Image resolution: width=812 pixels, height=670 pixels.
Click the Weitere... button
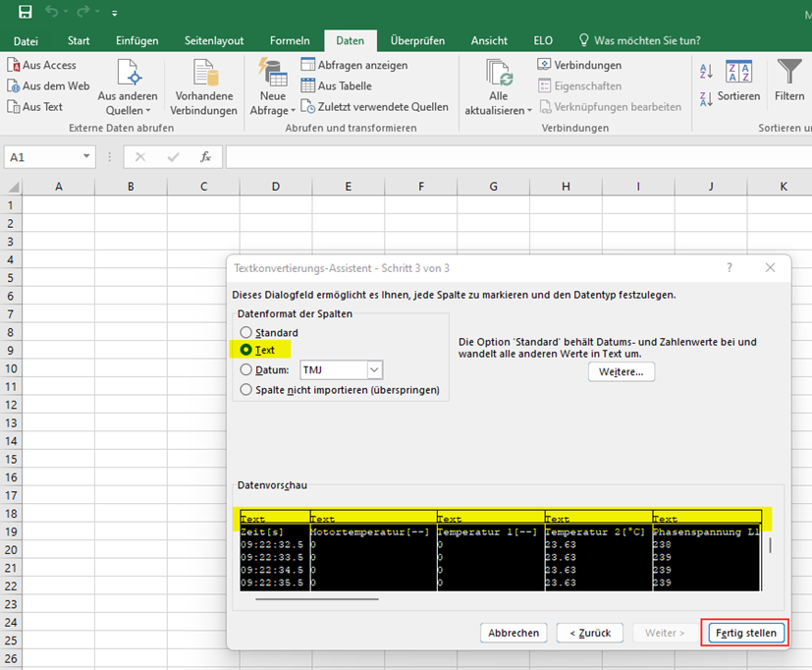[x=621, y=372]
